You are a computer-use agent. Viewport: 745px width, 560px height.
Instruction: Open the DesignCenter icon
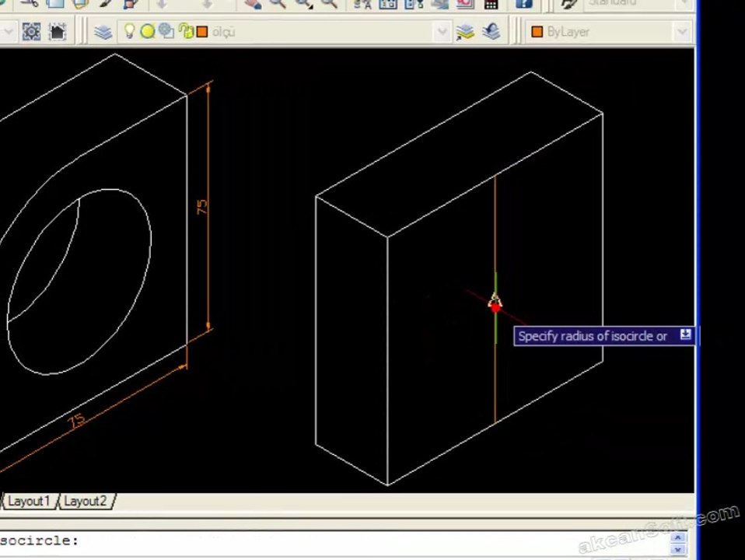click(x=388, y=5)
